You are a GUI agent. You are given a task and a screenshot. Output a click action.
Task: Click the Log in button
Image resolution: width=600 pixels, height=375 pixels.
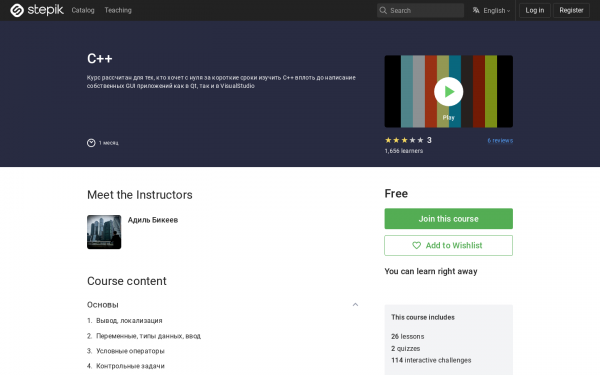[x=535, y=10]
